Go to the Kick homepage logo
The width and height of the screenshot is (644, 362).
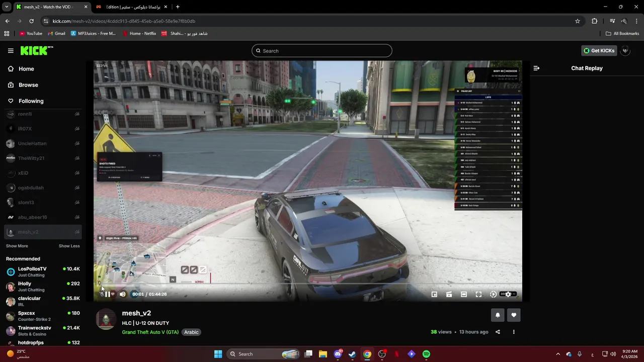point(36,50)
